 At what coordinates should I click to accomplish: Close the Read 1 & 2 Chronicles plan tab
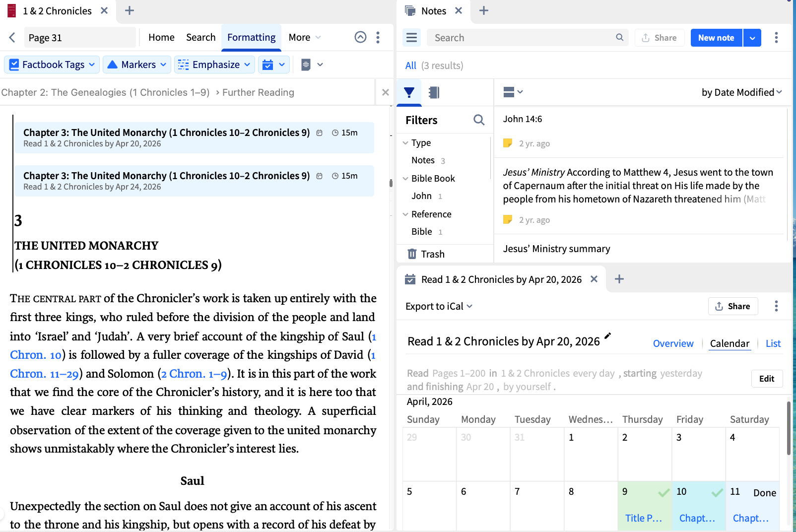pos(594,279)
